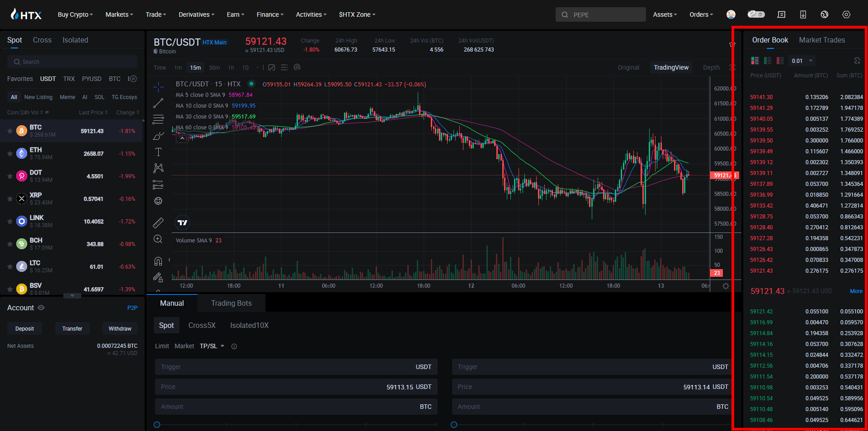
Task: Select the brush drawing tool
Action: coord(158,136)
